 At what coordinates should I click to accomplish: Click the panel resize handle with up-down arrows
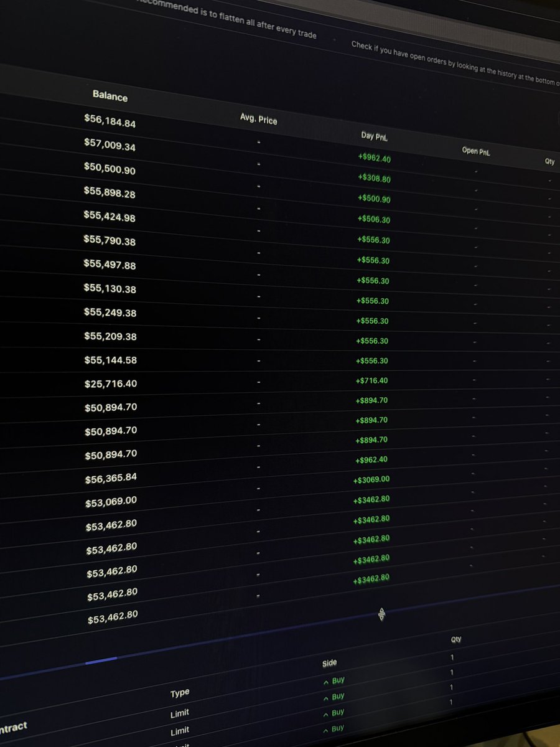(381, 614)
